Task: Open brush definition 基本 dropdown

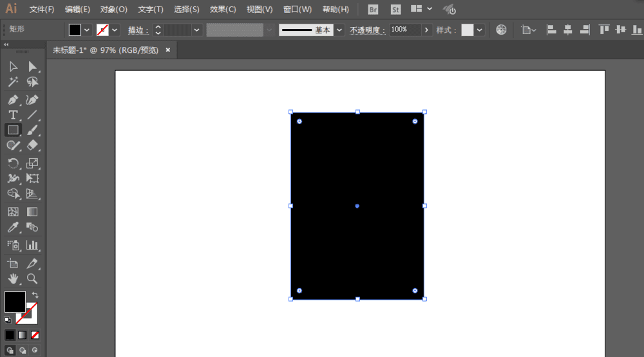Action: (x=339, y=30)
